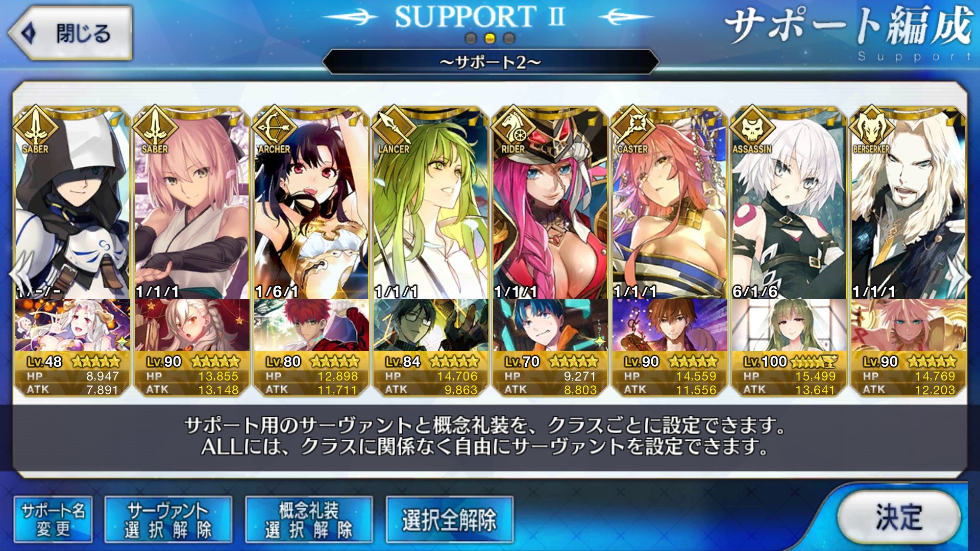The width and height of the screenshot is (980, 551).
Task: Select the Lv.100 Assassin craft essence thumbnail
Action: [x=789, y=325]
